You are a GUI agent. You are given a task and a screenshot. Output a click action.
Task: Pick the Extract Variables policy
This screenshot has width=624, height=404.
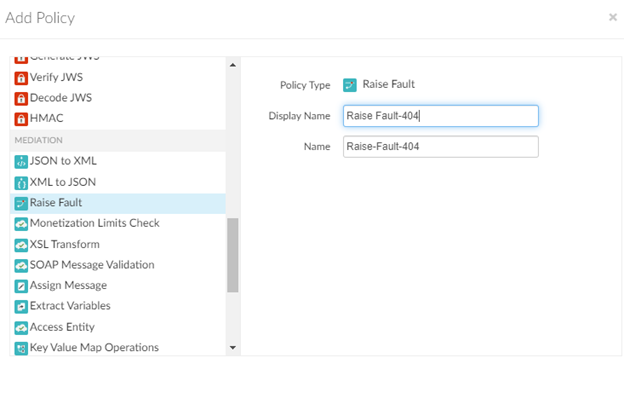tap(70, 306)
